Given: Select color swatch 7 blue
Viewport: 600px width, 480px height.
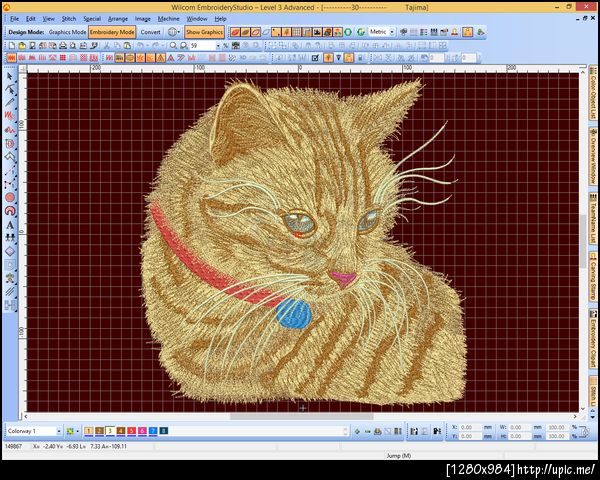Looking at the screenshot, I should coord(153,431).
